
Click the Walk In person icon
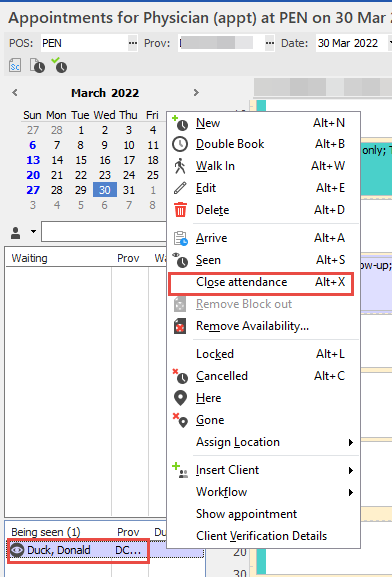180,166
